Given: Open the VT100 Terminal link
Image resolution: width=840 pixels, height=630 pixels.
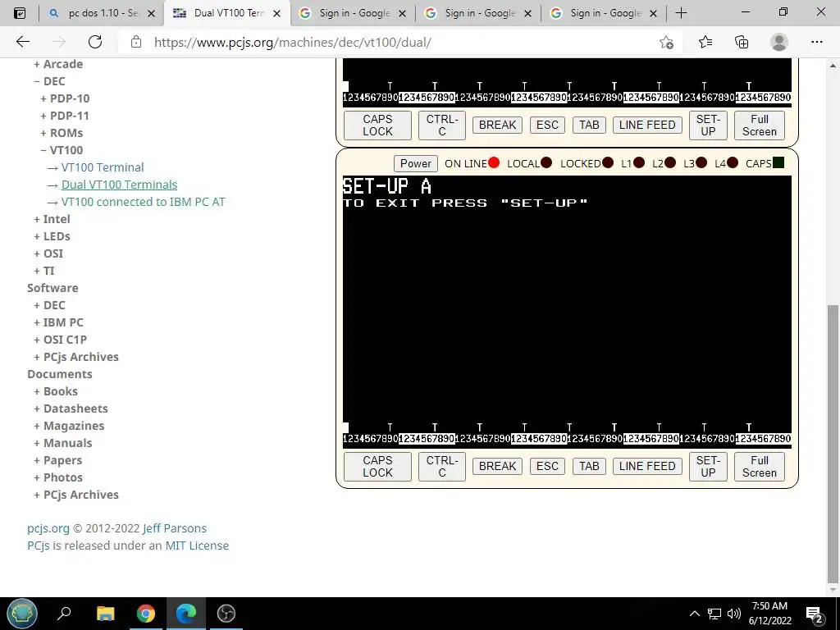Looking at the screenshot, I should (x=103, y=167).
